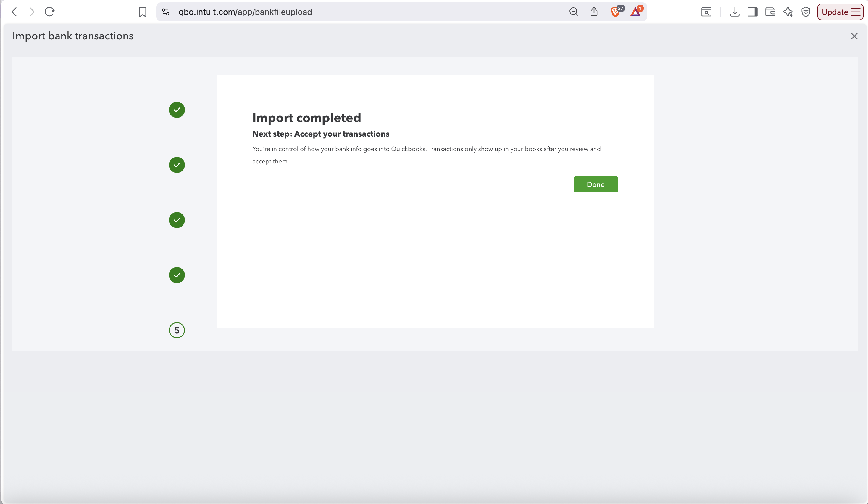Click the 'Import completed' heading

[x=306, y=118]
